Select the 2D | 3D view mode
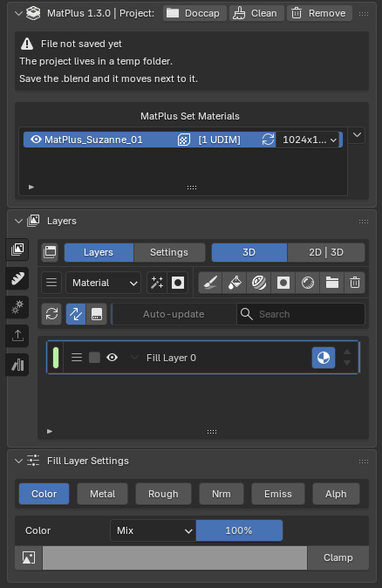The height and width of the screenshot is (588, 382). pyautogui.click(x=326, y=252)
